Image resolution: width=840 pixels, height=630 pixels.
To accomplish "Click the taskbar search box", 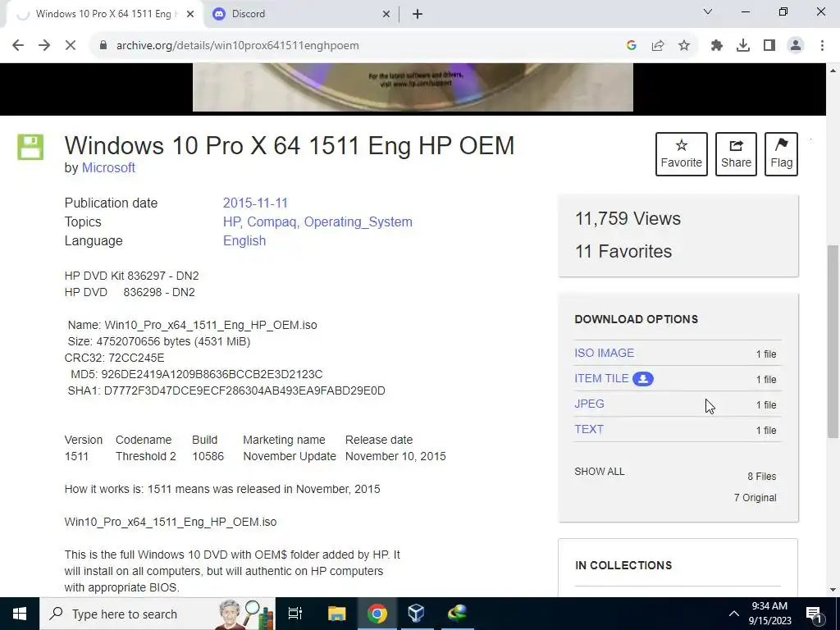I will tap(157, 614).
